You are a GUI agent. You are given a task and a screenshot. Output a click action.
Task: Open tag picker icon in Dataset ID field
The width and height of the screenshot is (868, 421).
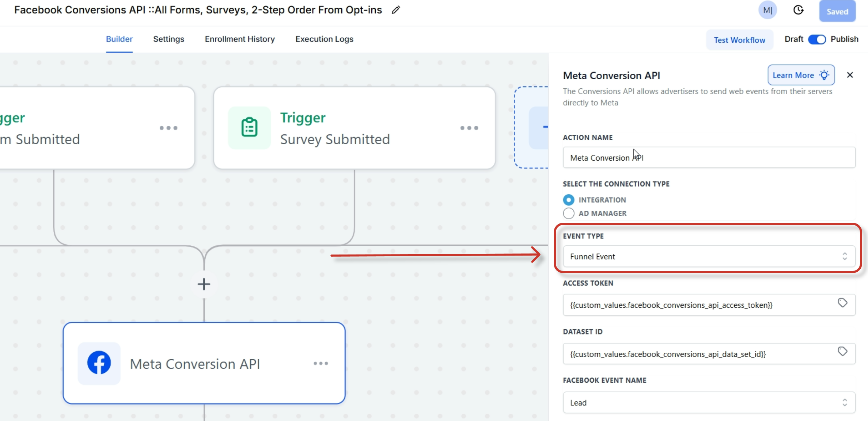[x=842, y=352]
